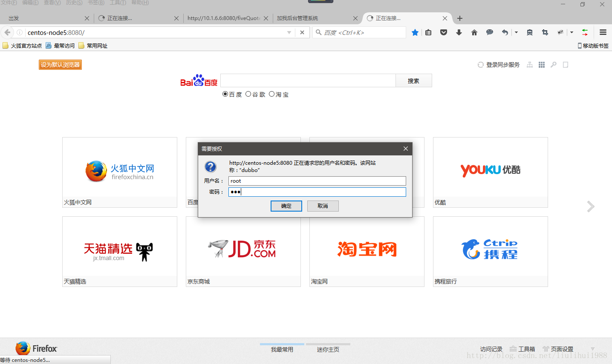Image resolution: width=612 pixels, height=364 pixels.
Task: Click the red-green sync arrows icon
Action: (x=585, y=32)
